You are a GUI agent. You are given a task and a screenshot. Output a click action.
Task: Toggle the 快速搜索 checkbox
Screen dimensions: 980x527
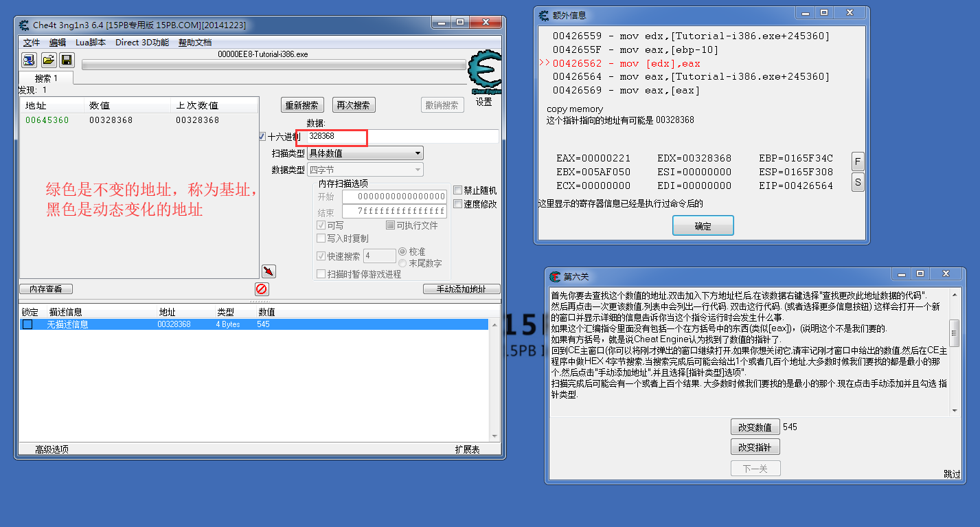click(x=321, y=256)
